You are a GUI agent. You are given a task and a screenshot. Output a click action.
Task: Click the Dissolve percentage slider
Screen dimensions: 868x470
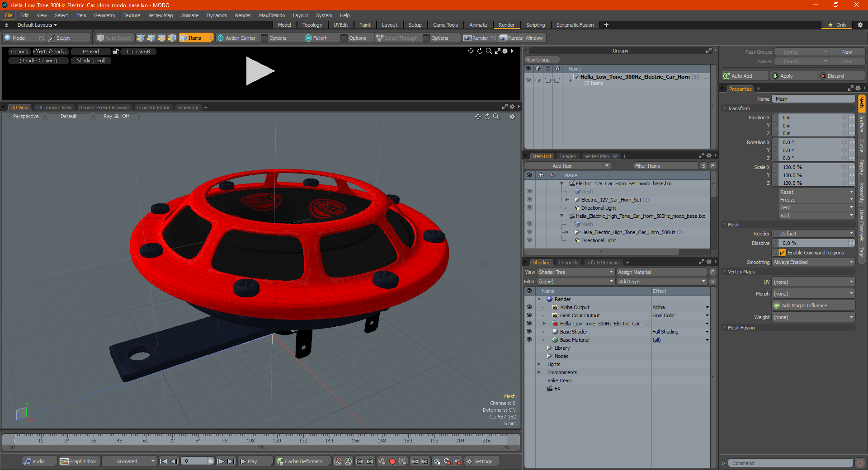[813, 243]
